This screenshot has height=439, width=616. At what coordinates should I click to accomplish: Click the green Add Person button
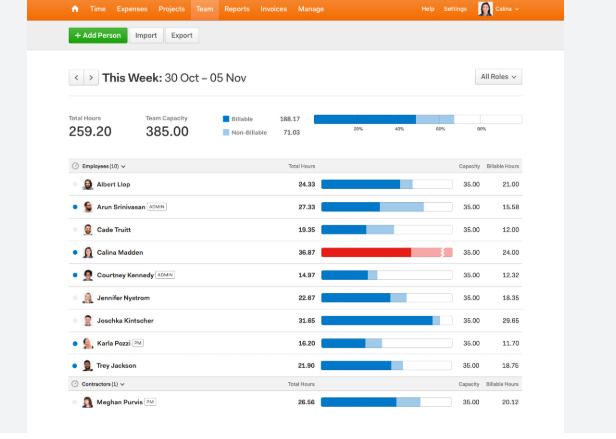[98, 35]
